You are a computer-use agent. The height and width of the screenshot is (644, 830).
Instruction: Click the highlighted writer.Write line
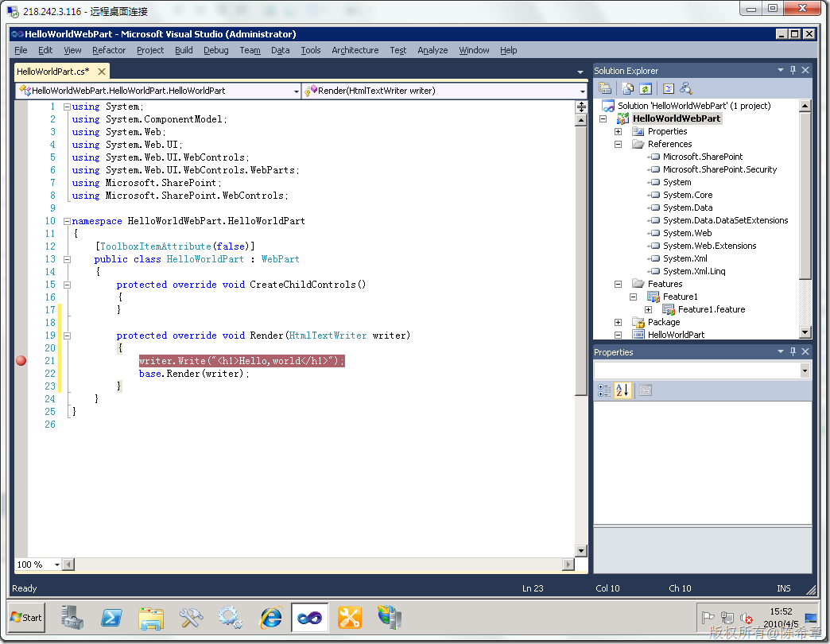pyautogui.click(x=242, y=361)
